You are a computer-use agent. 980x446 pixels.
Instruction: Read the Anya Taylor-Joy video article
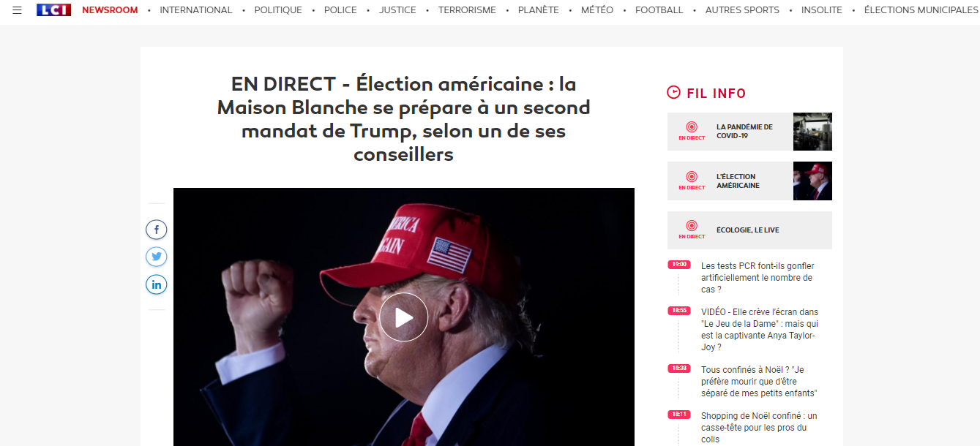tap(760, 330)
